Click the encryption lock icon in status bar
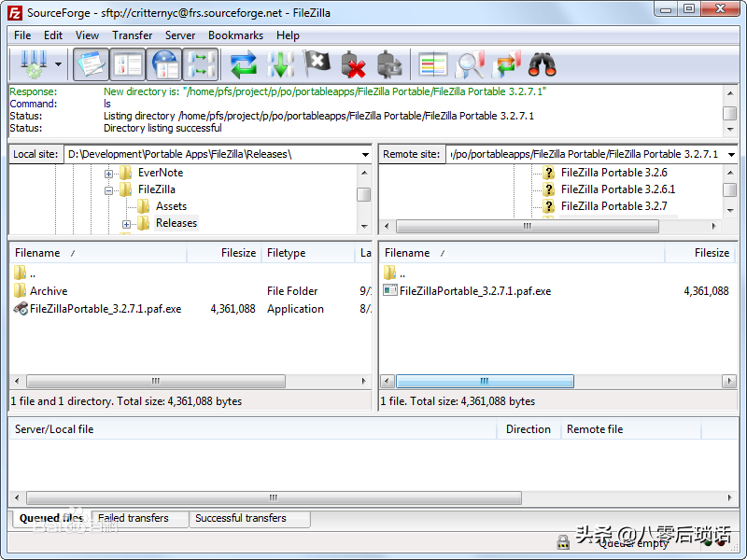This screenshot has width=747, height=560. pyautogui.click(x=563, y=542)
